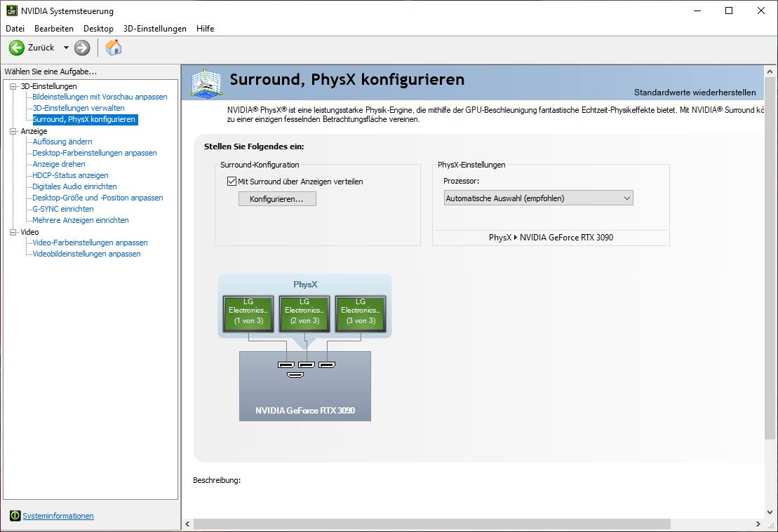
Task: Click Standardwerte wiederherstellen link
Action: (x=695, y=93)
